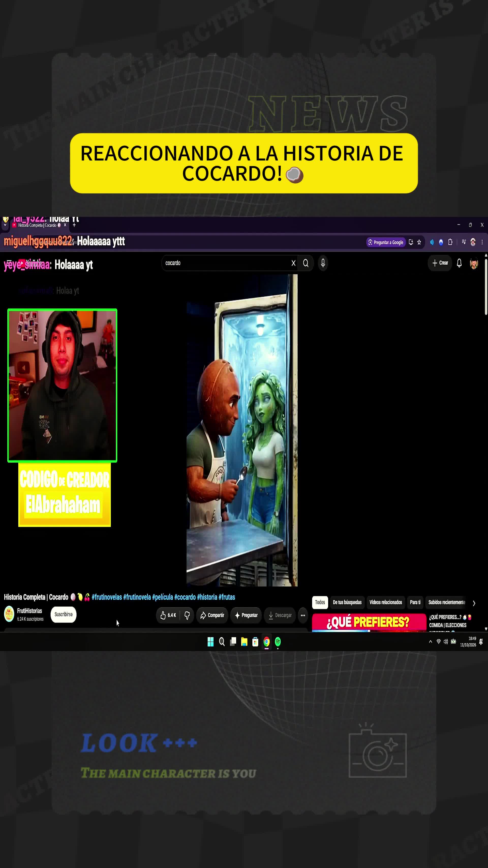
Task: Expand more filter chips with right chevron
Action: pos(474,603)
